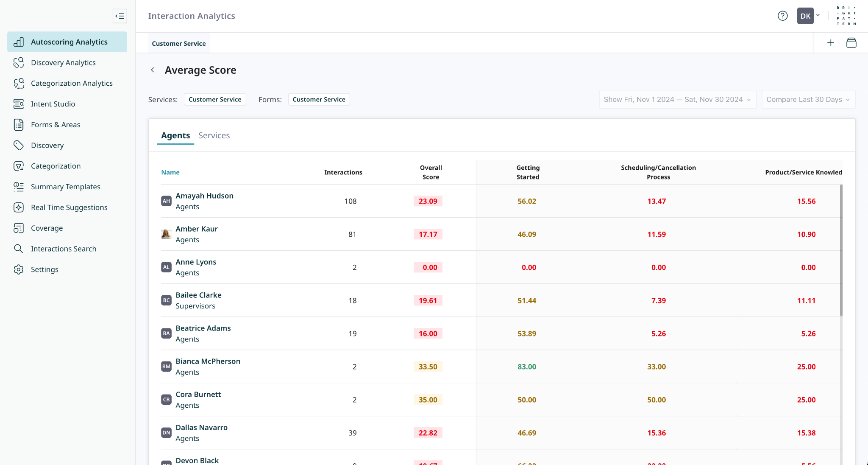
Task: Select the Customer Service top tab
Action: click(179, 43)
